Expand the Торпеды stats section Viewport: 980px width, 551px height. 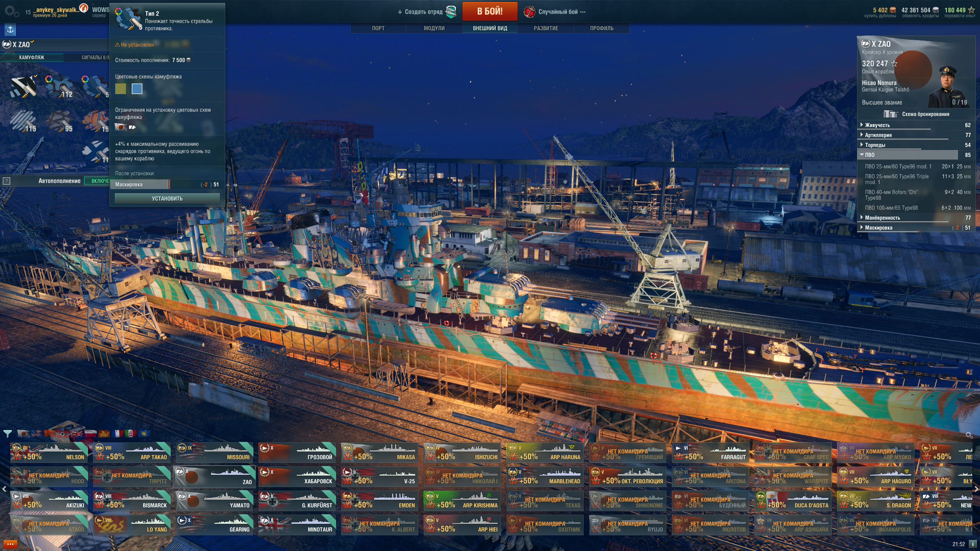tap(916, 145)
